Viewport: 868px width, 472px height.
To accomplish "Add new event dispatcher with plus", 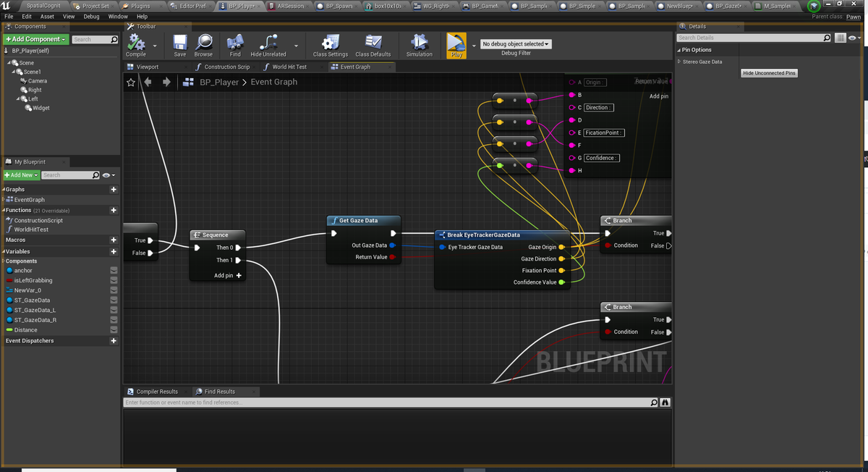I will [x=114, y=340].
